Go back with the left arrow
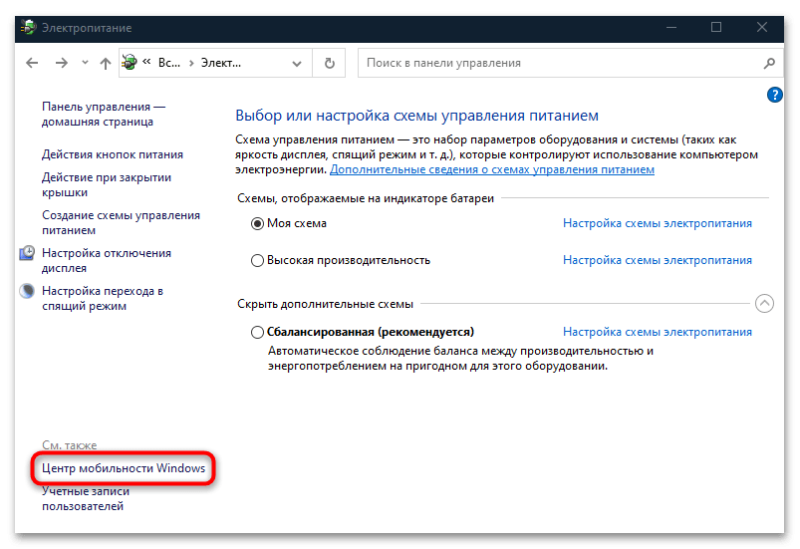Viewport: 800px width, 549px height. tap(32, 63)
